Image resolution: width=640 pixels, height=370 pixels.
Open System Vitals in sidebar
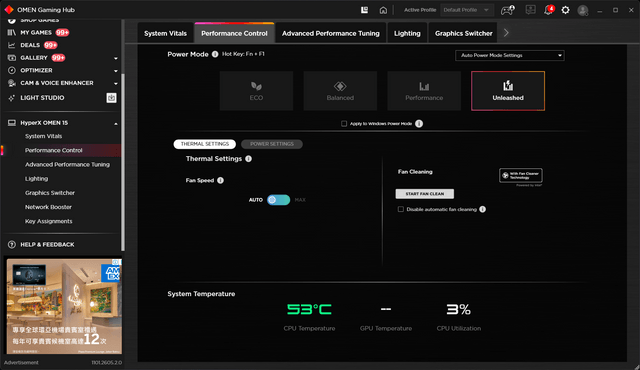(43, 136)
